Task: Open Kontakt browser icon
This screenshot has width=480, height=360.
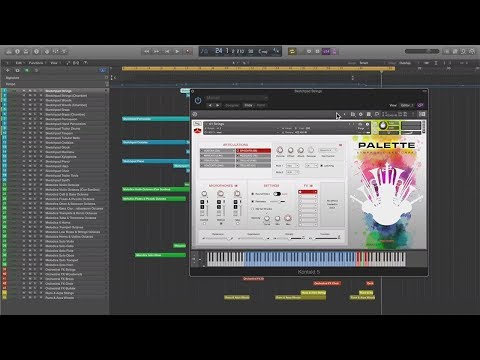Action: pyautogui.click(x=353, y=114)
